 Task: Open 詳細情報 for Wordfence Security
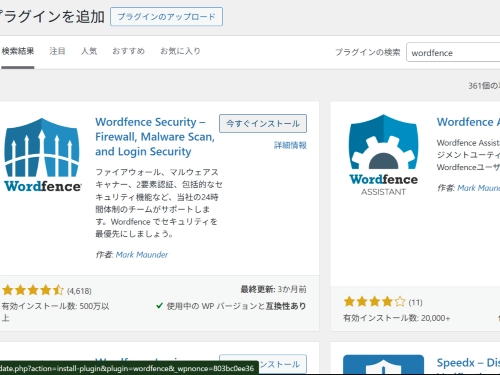click(290, 145)
